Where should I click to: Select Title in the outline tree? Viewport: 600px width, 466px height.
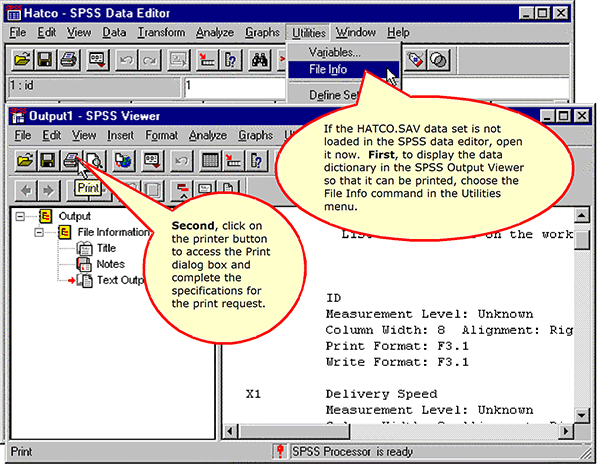click(106, 248)
